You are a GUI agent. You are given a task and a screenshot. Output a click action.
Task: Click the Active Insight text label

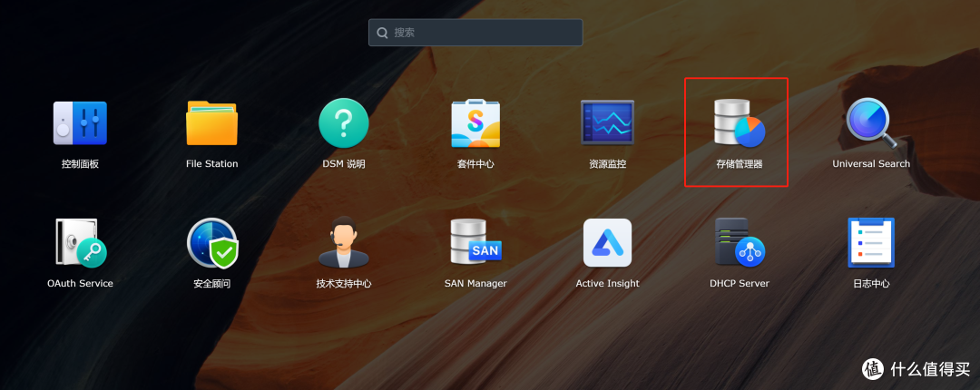click(607, 283)
